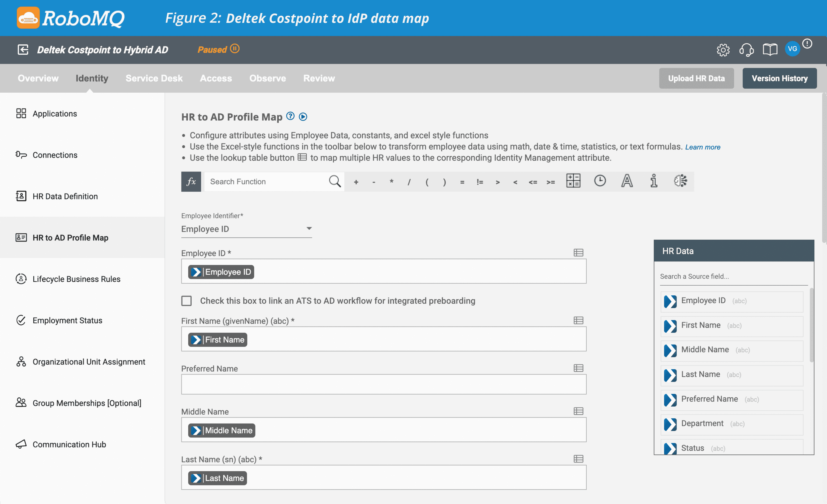Switch to the Service Desk tab

pyautogui.click(x=154, y=78)
